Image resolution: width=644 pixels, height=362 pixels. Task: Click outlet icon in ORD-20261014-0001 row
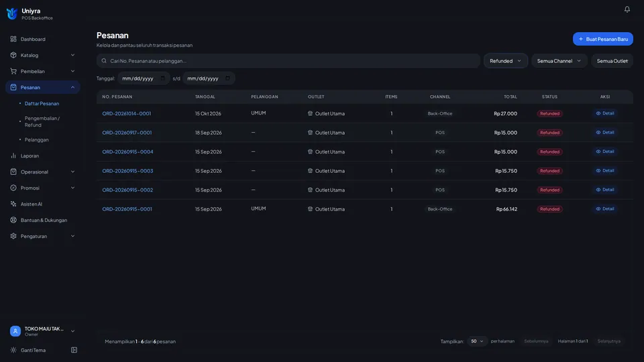310,113
